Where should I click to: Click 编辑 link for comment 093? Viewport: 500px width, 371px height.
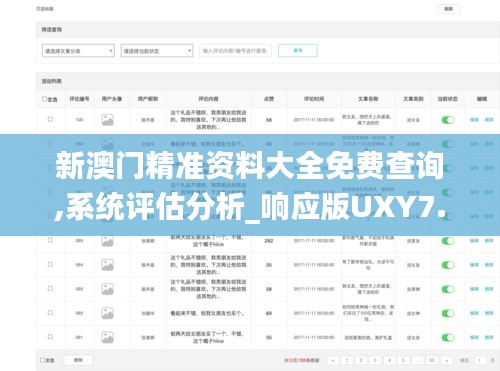point(474,289)
